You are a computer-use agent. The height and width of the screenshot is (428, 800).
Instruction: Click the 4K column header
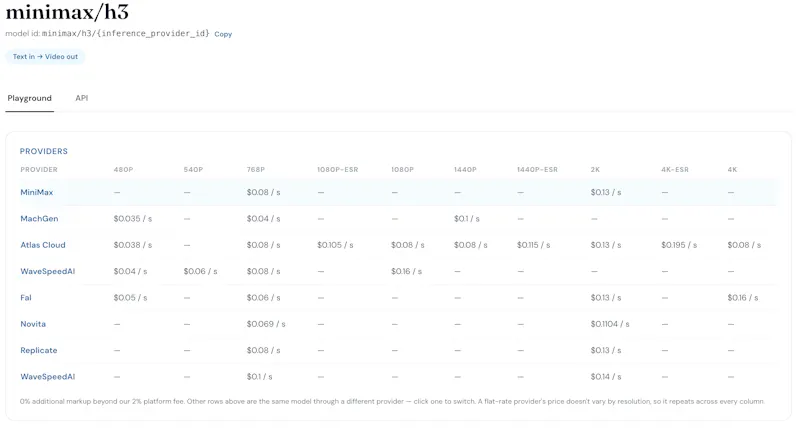pyautogui.click(x=732, y=170)
